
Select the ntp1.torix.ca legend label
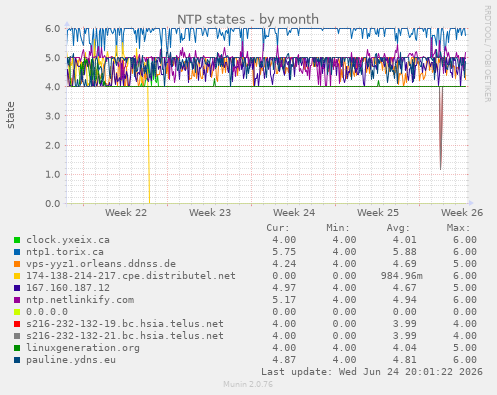(65, 252)
